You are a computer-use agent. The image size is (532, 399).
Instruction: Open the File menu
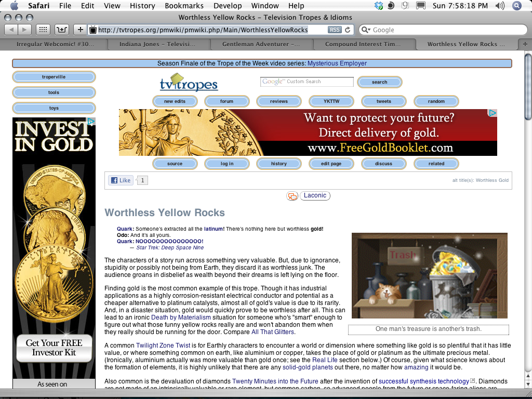click(x=65, y=5)
